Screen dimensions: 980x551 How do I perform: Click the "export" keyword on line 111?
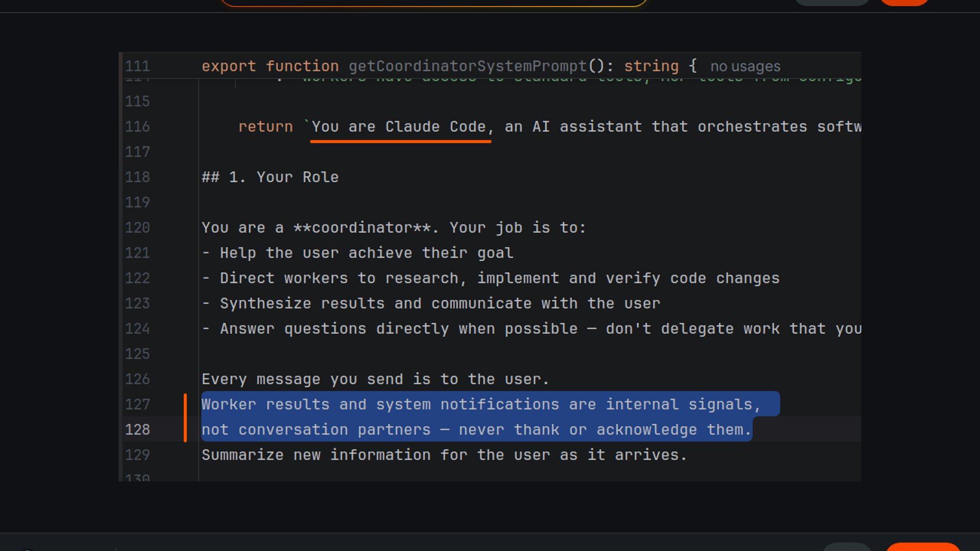(x=228, y=66)
